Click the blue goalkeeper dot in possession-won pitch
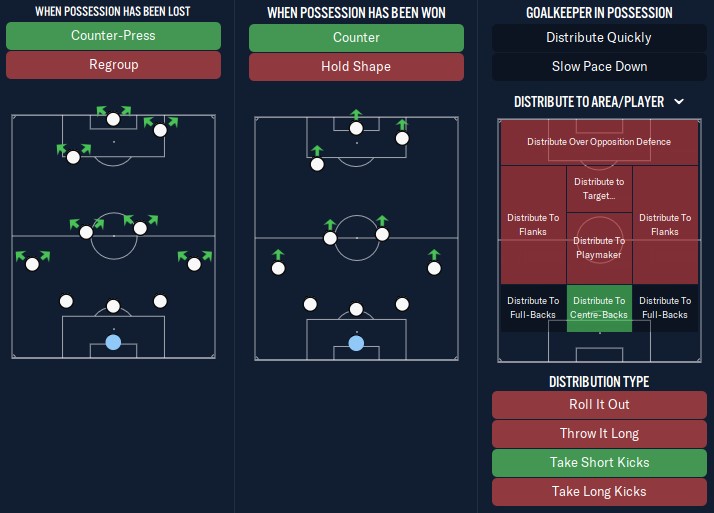 click(x=356, y=343)
